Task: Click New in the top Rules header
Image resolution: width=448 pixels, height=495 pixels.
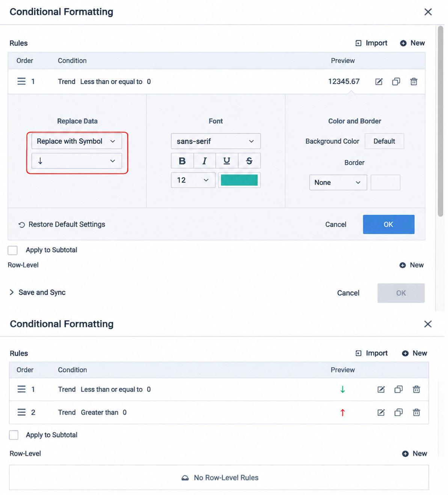Action: (412, 43)
